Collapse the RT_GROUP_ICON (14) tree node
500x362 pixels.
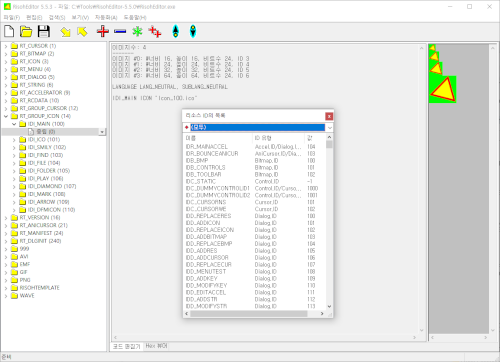click(x=6, y=116)
